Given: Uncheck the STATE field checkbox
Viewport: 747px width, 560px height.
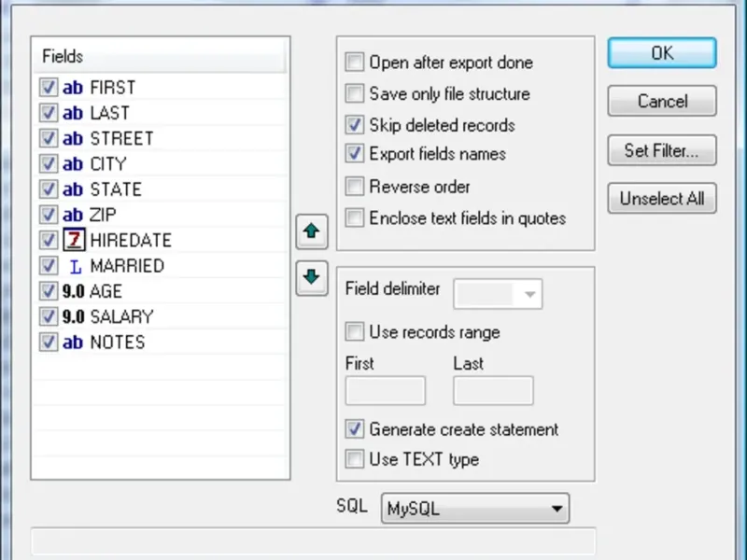Looking at the screenshot, I should tap(49, 189).
